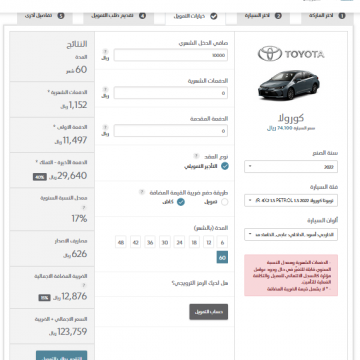This screenshot has height=360, width=360.
Task: Click help icon beside monthly installments field
Action: [105, 89]
